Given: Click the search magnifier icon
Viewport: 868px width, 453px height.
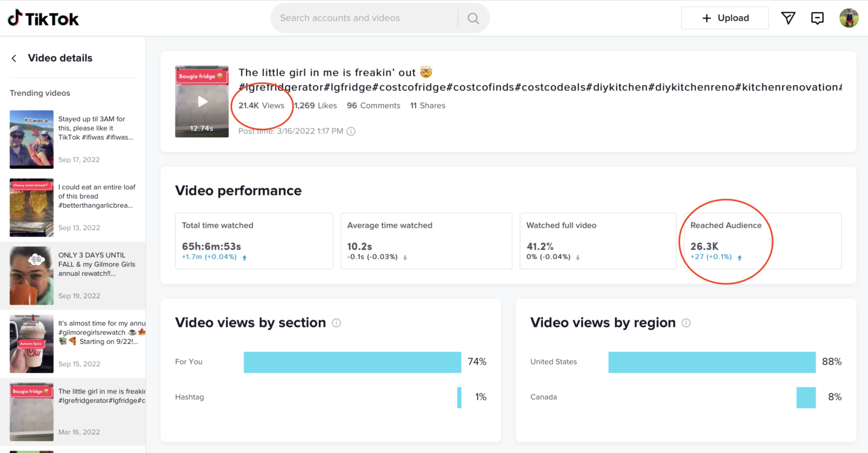Looking at the screenshot, I should pos(473,18).
